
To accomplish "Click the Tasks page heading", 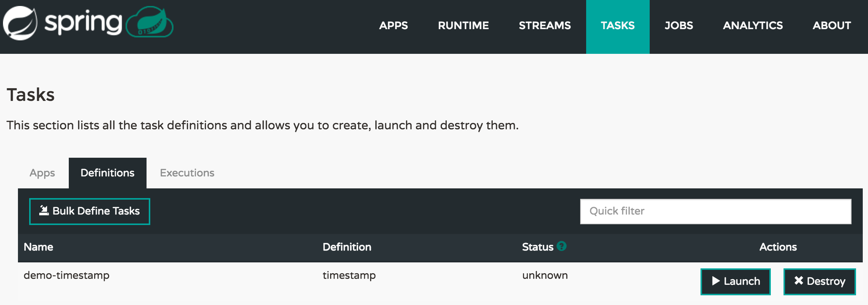I will (x=31, y=95).
